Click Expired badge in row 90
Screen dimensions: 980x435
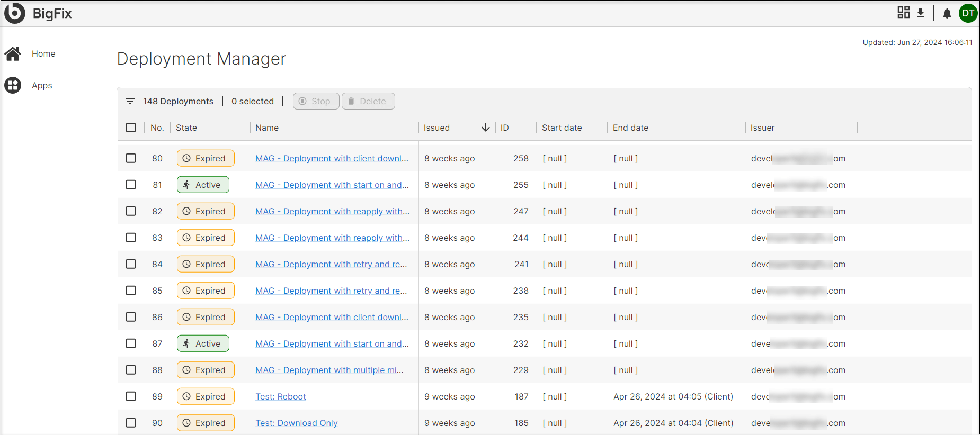coord(206,423)
